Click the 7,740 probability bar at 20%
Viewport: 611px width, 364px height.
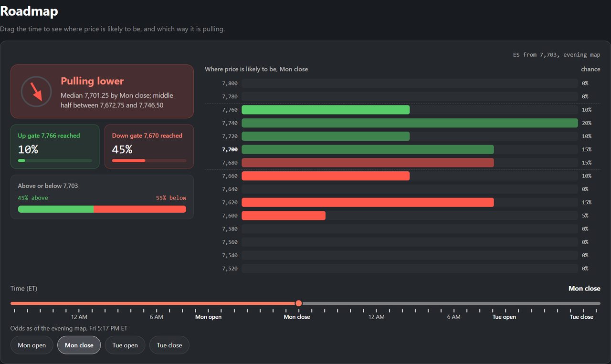click(x=410, y=123)
